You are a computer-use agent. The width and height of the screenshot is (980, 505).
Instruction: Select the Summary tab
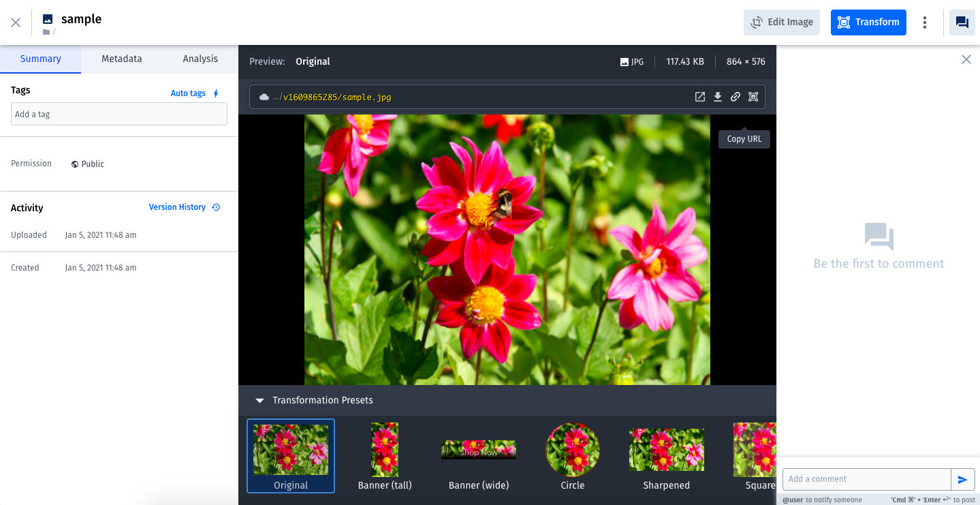[41, 59]
